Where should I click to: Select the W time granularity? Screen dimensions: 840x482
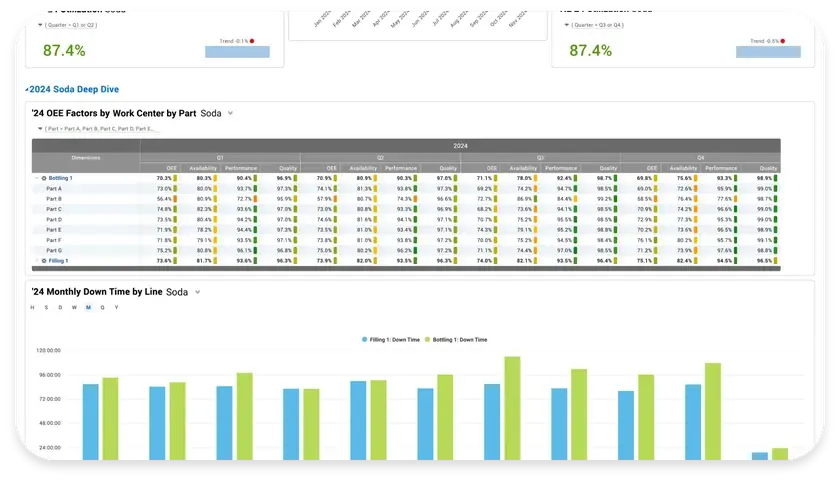74,307
